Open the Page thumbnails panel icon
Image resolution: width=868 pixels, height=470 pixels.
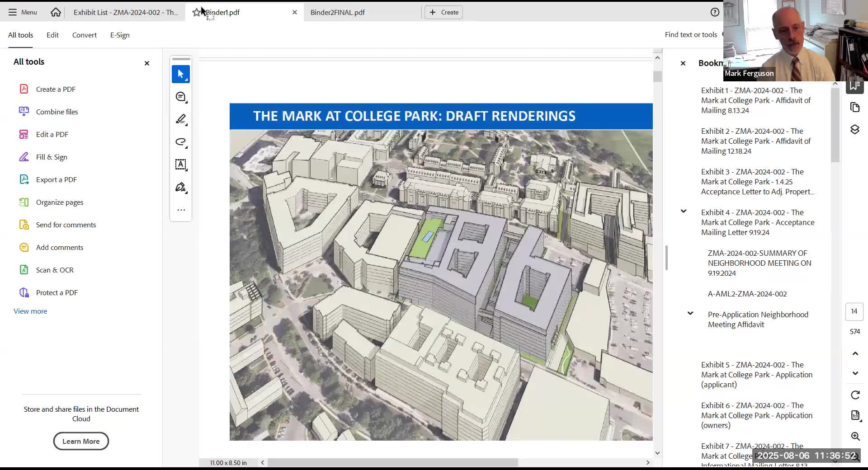pos(855,107)
